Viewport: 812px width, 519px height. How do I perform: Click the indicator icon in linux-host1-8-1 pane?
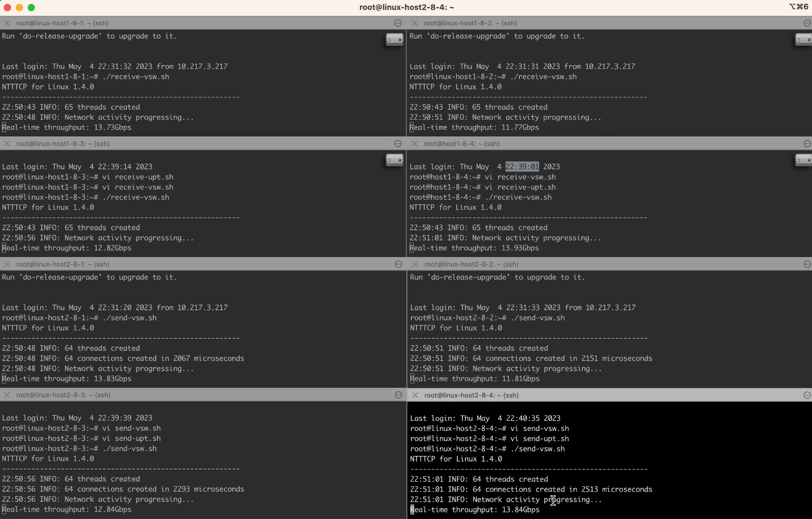(x=395, y=39)
